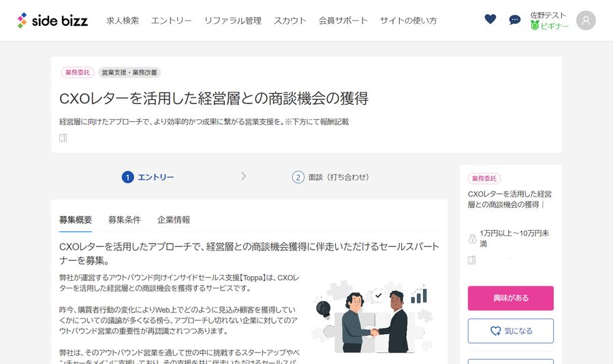The height and width of the screenshot is (364, 613).
Task: Click the 業務委託 tag in sidebar
Action: [484, 178]
